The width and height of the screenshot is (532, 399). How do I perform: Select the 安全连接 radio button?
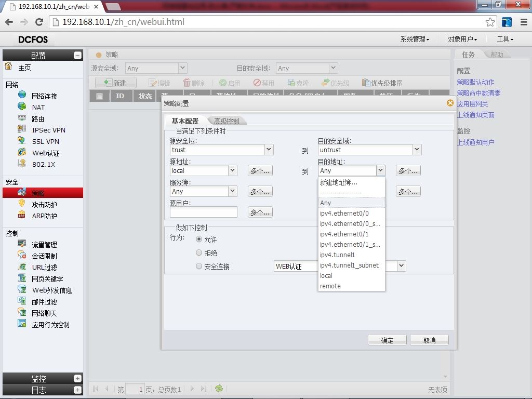point(199,267)
